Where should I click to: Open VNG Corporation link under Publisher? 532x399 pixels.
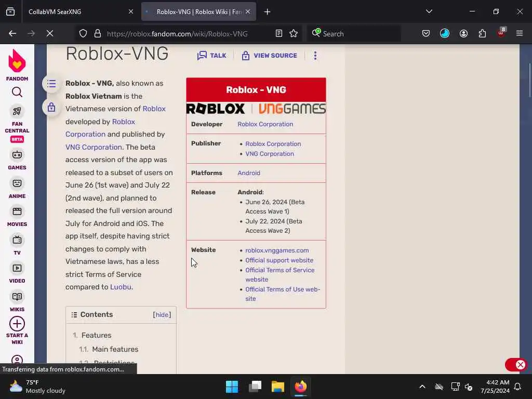pos(270,154)
